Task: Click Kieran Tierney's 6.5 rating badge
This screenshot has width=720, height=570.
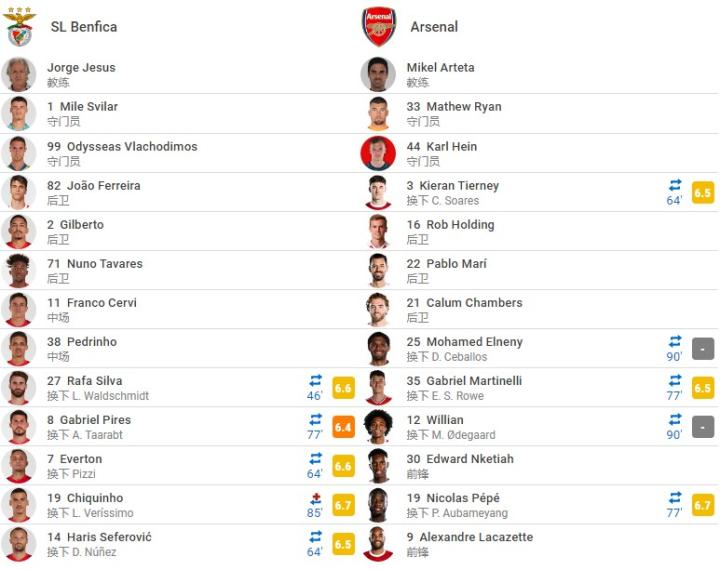Action: [x=703, y=192]
